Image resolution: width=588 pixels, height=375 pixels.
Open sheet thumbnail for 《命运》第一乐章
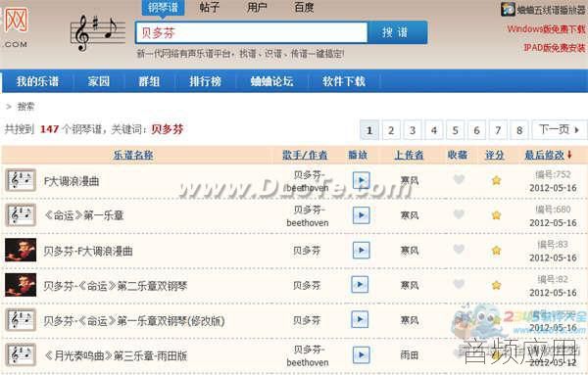click(x=21, y=215)
